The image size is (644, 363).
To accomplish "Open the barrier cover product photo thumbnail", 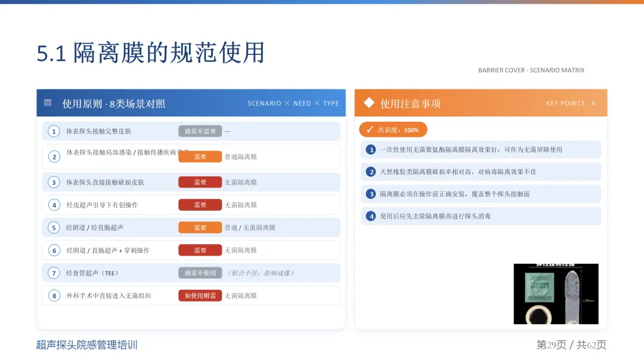I will pos(556,294).
